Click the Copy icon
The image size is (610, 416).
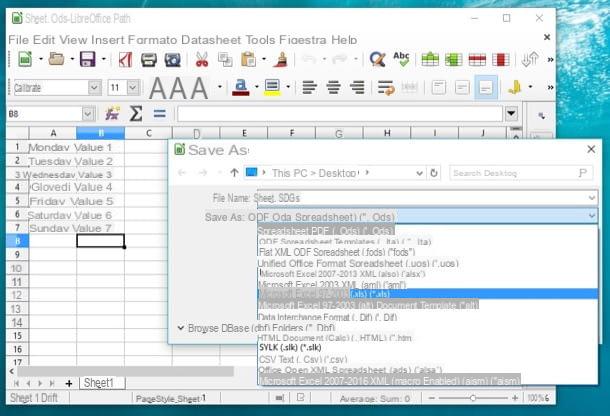(x=225, y=60)
